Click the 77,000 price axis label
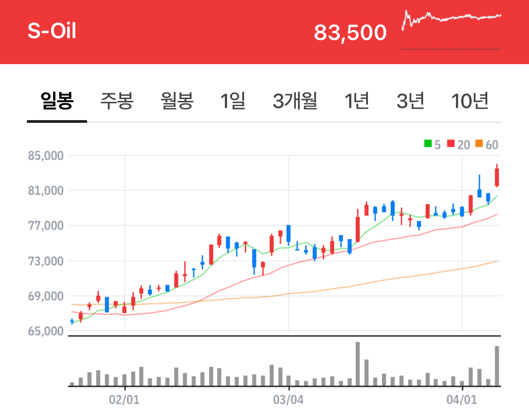 [x=46, y=225]
